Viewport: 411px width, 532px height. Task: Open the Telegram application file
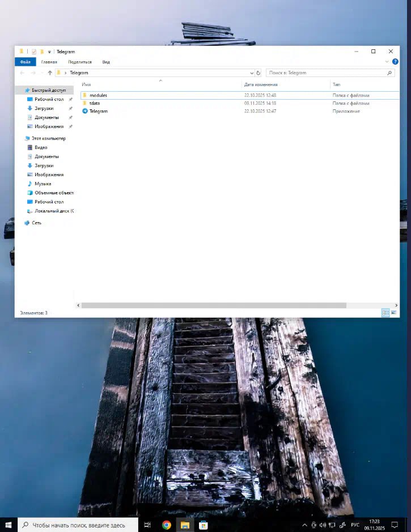[x=98, y=112]
